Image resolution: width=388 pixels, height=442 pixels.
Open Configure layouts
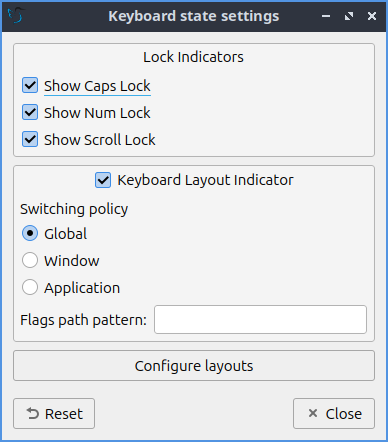coord(194,365)
